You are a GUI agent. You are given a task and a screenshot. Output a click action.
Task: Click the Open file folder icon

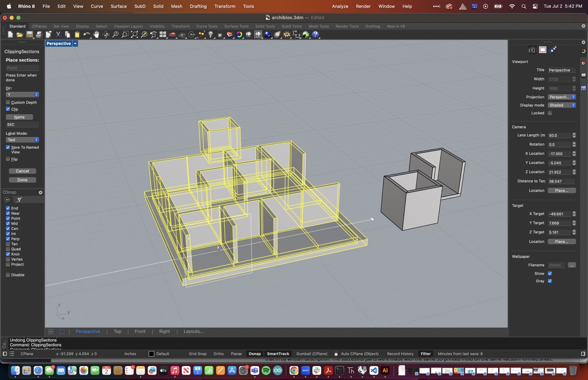tap(20, 34)
